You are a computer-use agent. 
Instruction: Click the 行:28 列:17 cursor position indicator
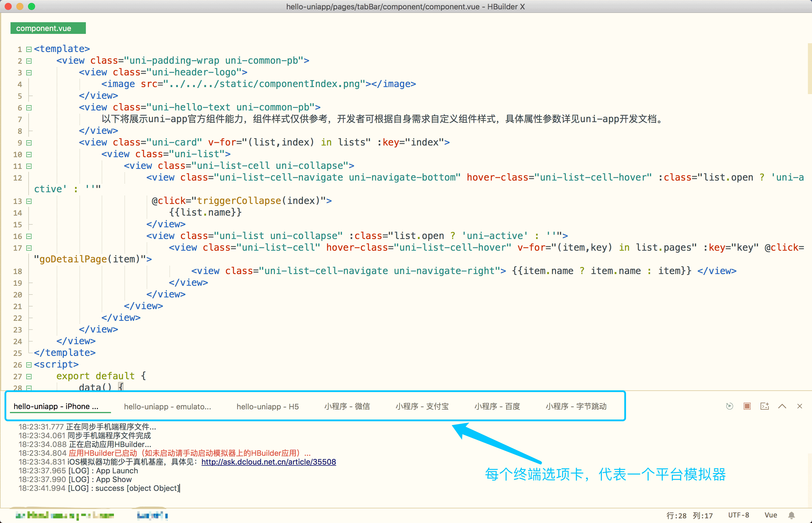coord(689,515)
